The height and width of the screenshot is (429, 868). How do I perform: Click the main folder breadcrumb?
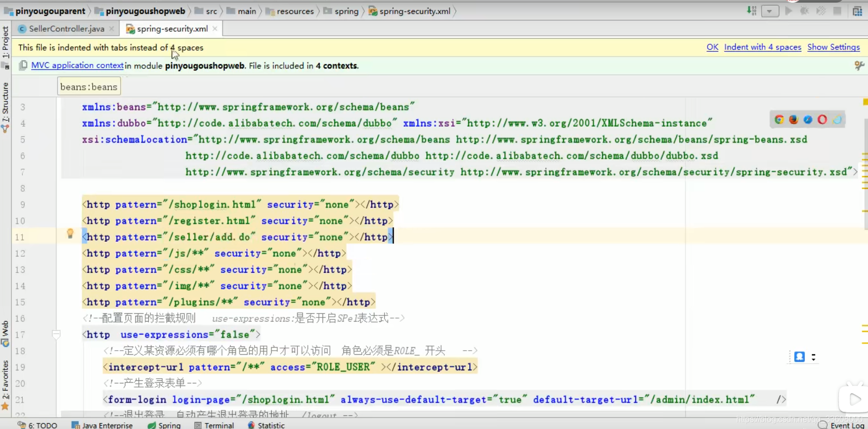pyautogui.click(x=241, y=11)
